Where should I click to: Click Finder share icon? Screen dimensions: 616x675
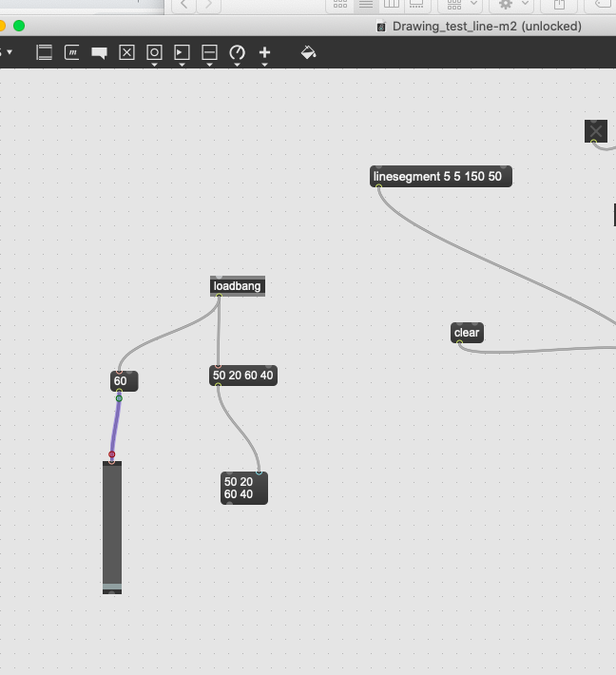[559, 5]
